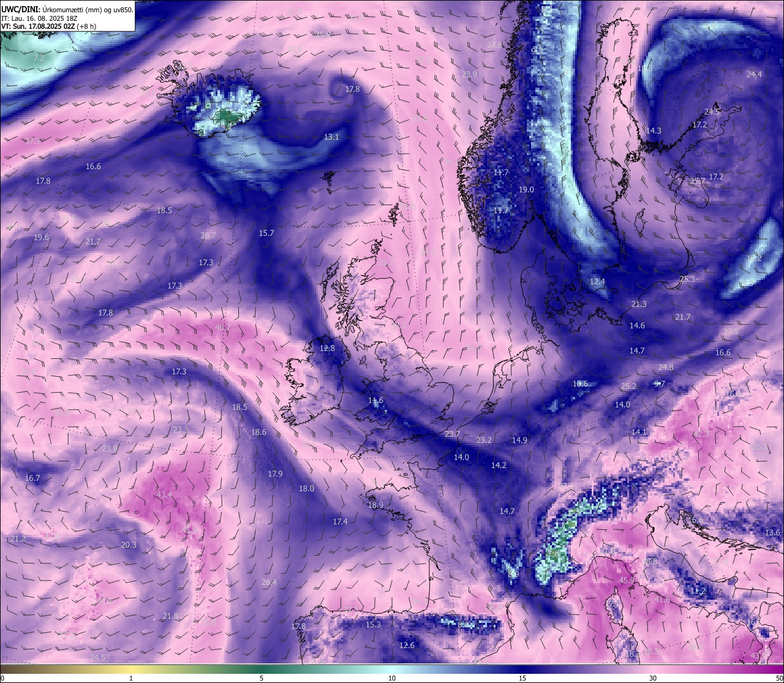Click the 14.9 value on the map
This screenshot has width=784, height=683.
(x=519, y=440)
